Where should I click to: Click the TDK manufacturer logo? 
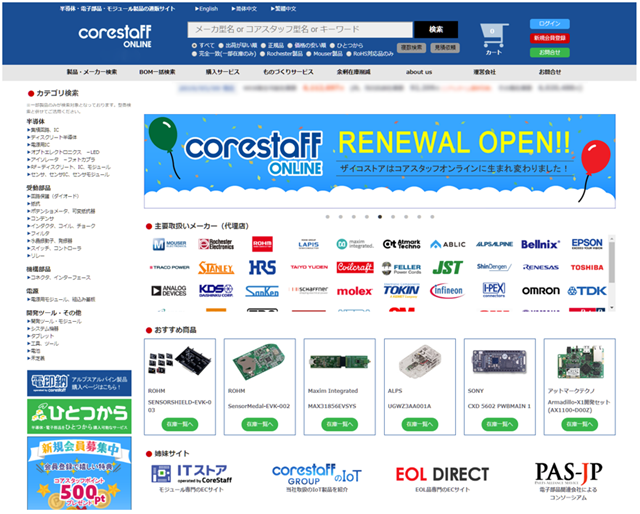pos(587,290)
